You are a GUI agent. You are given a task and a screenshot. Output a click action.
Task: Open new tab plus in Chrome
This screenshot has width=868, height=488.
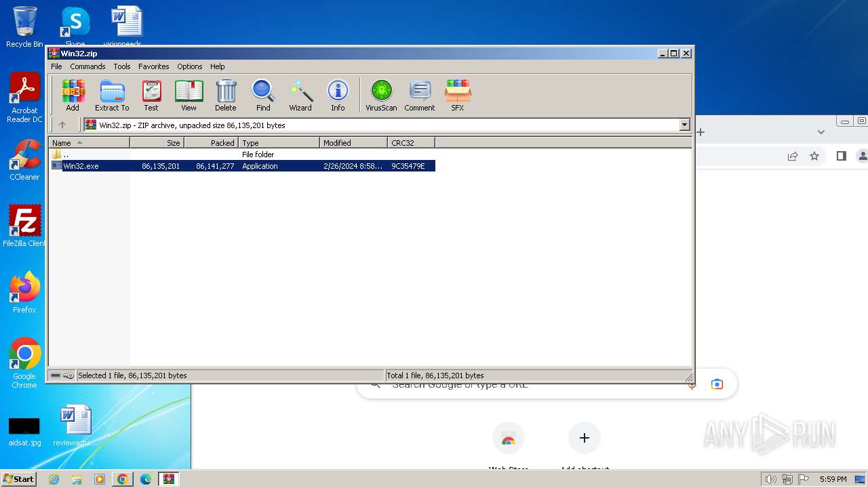point(701,132)
